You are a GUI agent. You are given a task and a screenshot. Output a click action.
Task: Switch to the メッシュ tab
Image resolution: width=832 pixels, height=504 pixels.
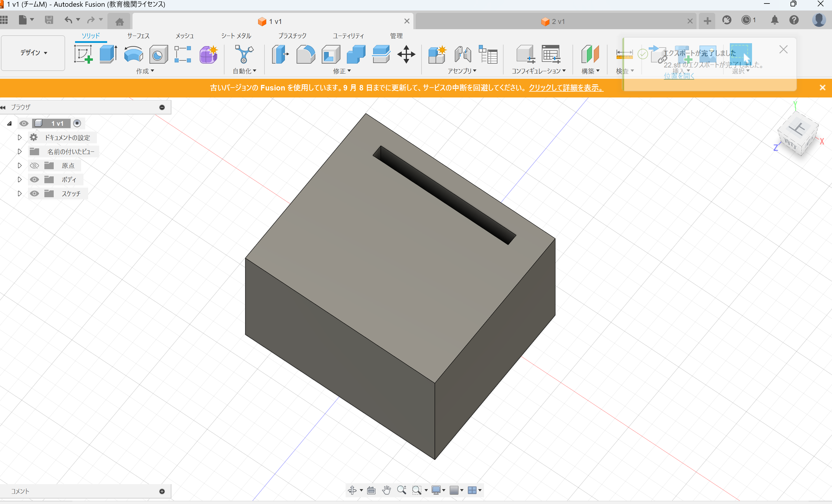coord(185,36)
